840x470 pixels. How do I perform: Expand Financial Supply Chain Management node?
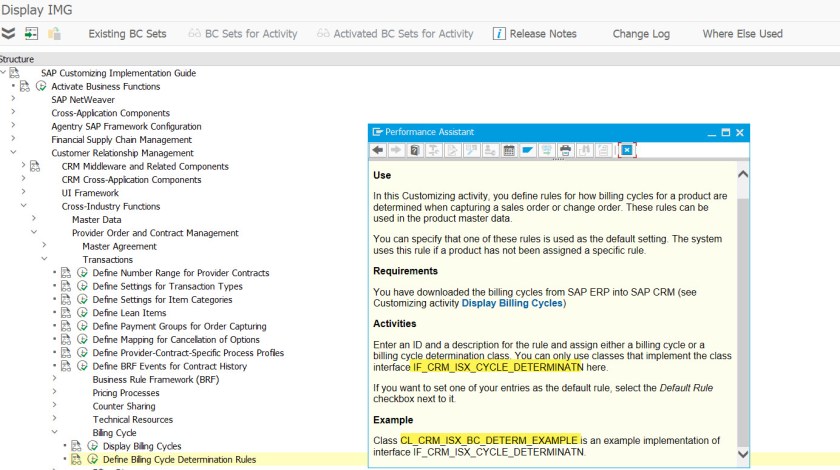[13, 139]
